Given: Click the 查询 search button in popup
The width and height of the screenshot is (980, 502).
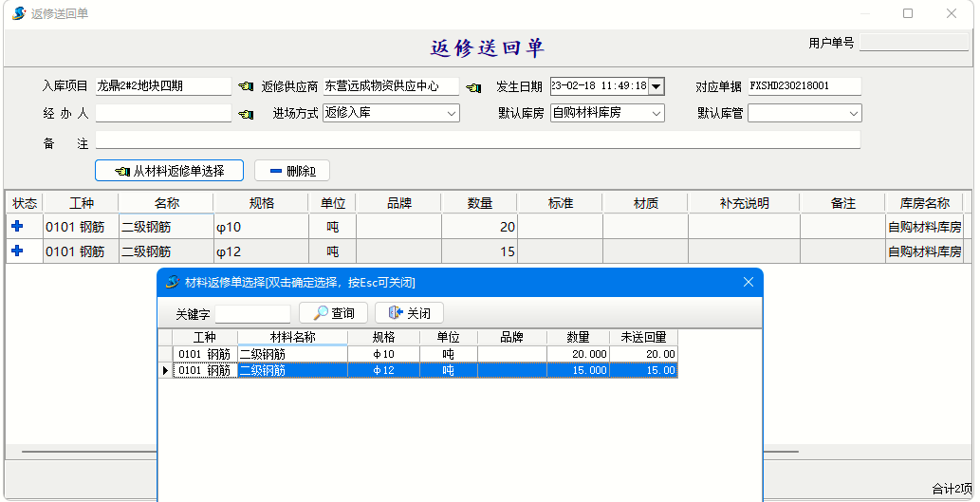Looking at the screenshot, I should (x=333, y=313).
